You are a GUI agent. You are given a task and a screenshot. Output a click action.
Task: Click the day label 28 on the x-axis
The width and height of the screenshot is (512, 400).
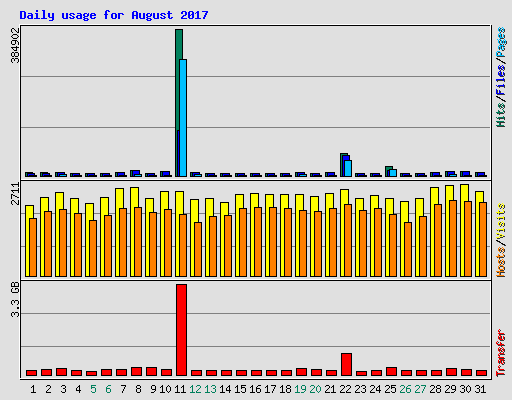coord(435,389)
